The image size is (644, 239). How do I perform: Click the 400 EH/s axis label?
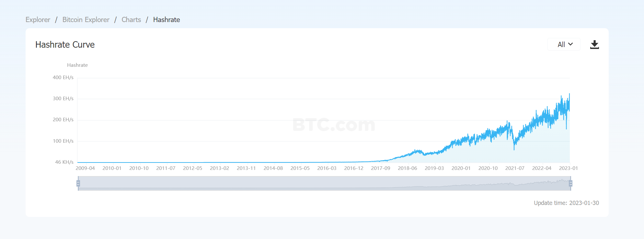tap(63, 78)
